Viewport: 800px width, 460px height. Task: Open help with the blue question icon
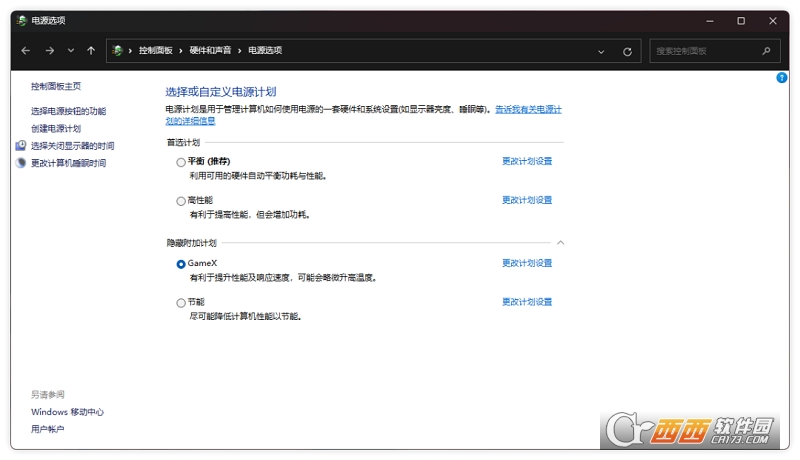(782, 78)
